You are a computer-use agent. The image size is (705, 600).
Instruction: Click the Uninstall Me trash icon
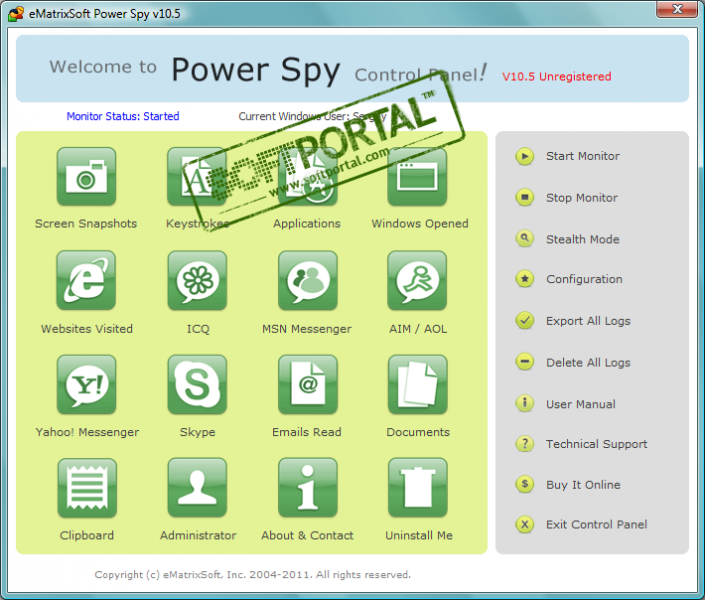pos(418,488)
